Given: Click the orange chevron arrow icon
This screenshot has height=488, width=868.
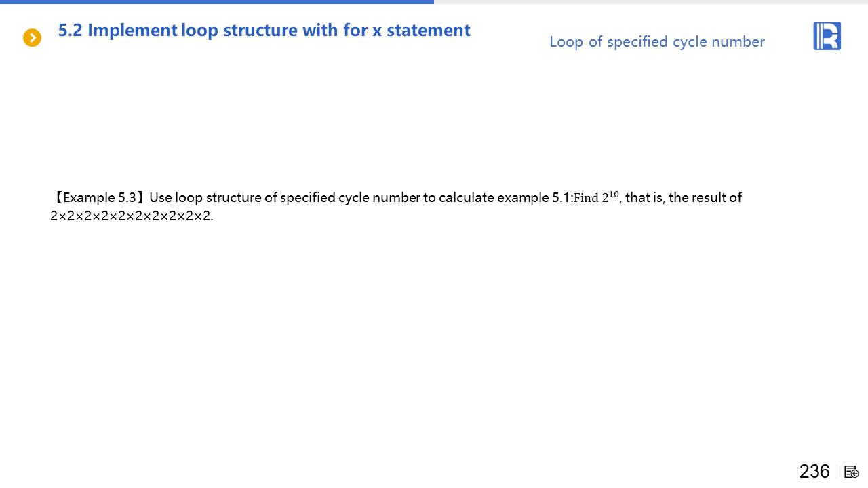Looking at the screenshot, I should [32, 38].
